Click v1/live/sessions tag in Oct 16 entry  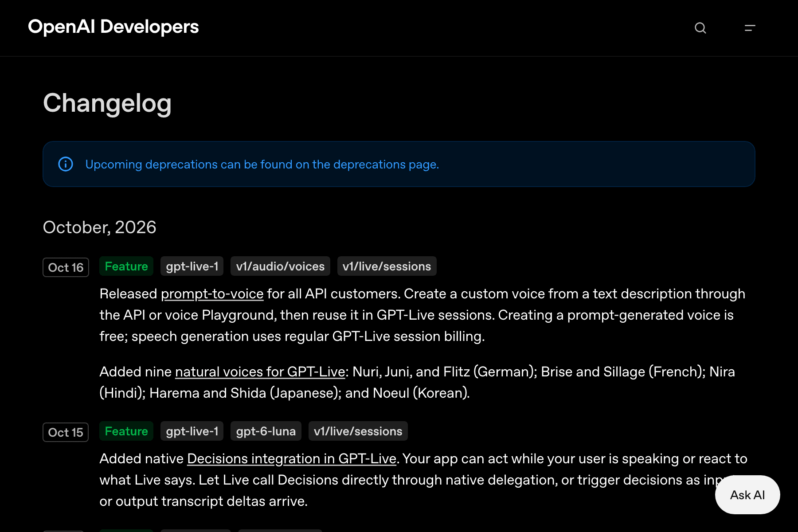(387, 266)
